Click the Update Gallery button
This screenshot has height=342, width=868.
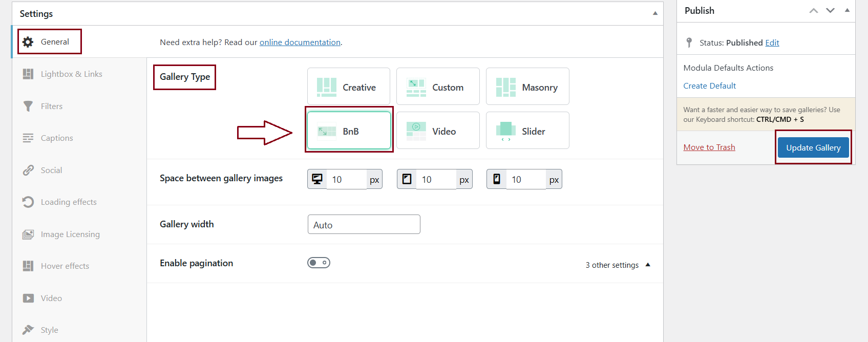coord(813,147)
